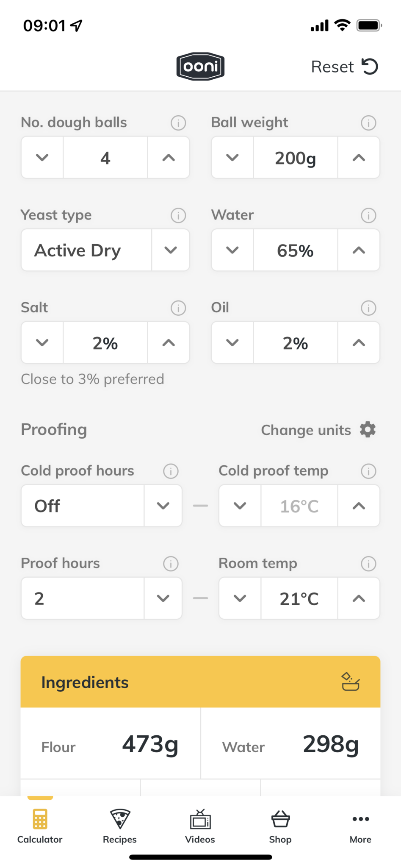Open the Yeast type dropdown
The image size is (401, 868).
click(171, 250)
